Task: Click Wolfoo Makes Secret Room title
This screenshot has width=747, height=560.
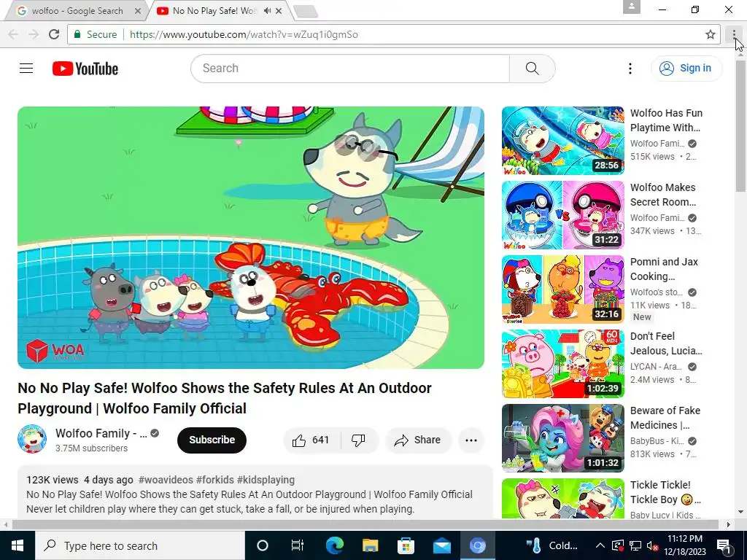Action: pos(663,194)
